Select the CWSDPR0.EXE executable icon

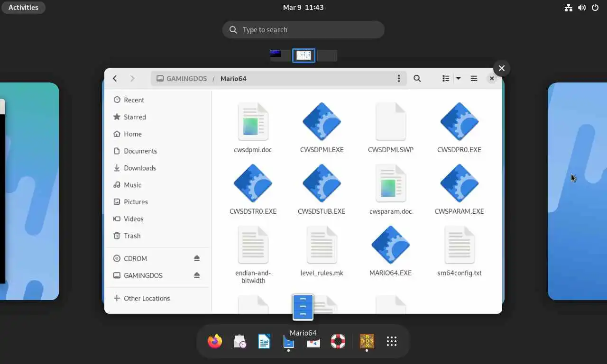tap(459, 122)
